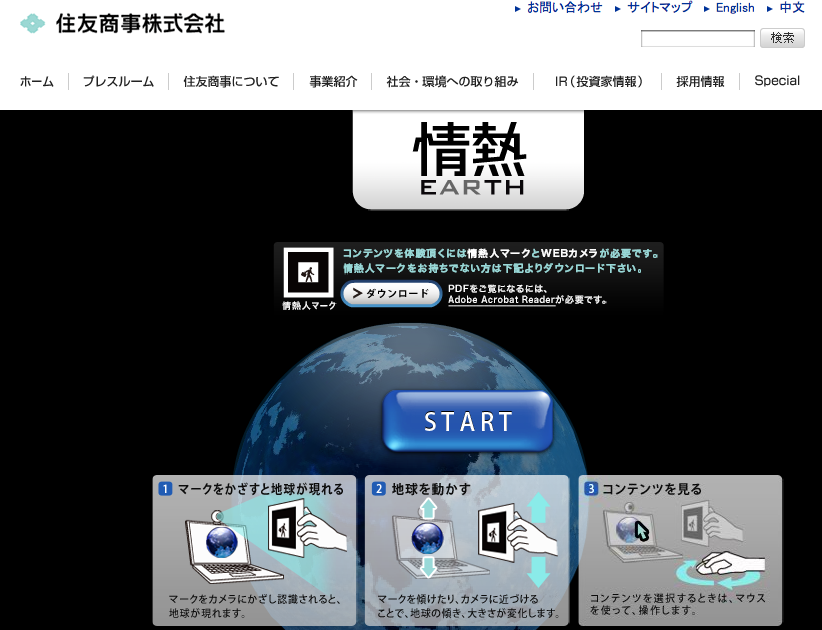Click the up arrow above step 2 globe
Image resolution: width=822 pixels, height=630 pixels.
pos(428,507)
